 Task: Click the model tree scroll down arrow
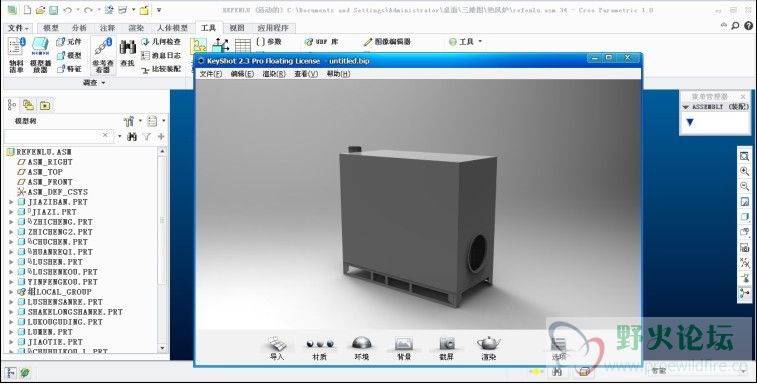click(162, 348)
